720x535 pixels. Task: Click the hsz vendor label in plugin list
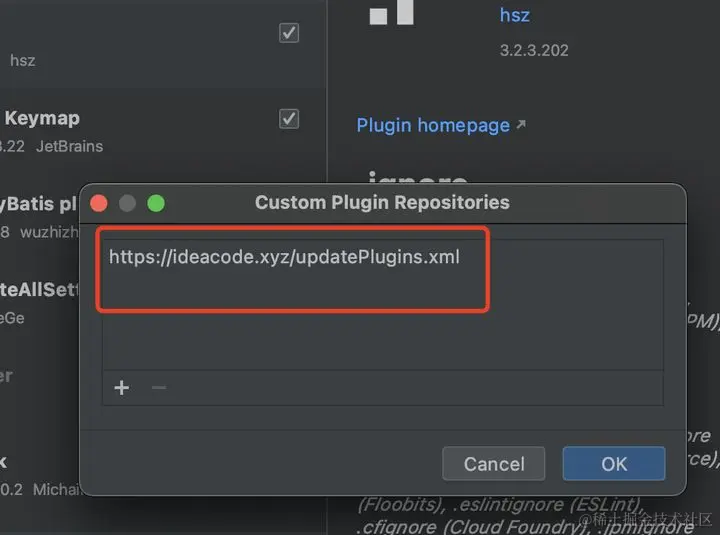(x=22, y=61)
